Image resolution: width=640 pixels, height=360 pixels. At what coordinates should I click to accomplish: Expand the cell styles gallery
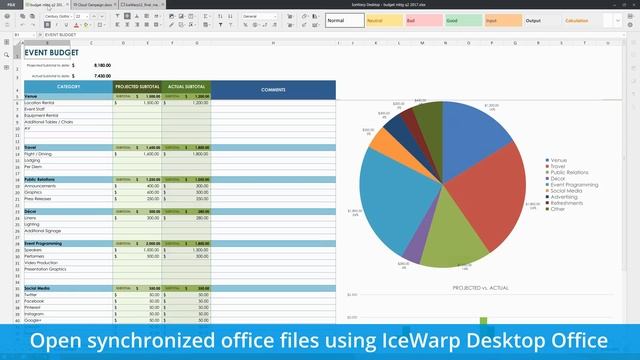618,20
